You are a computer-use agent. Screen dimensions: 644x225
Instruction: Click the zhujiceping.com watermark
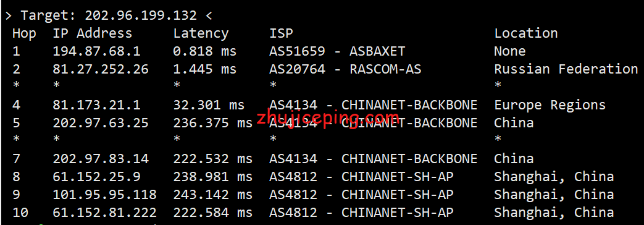[328, 118]
